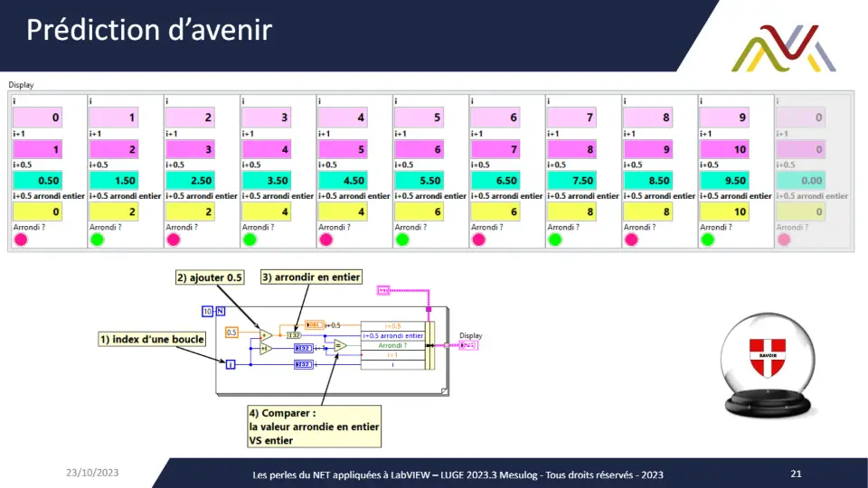Click the 'Arrondi ?' bundle element row

pos(393,345)
